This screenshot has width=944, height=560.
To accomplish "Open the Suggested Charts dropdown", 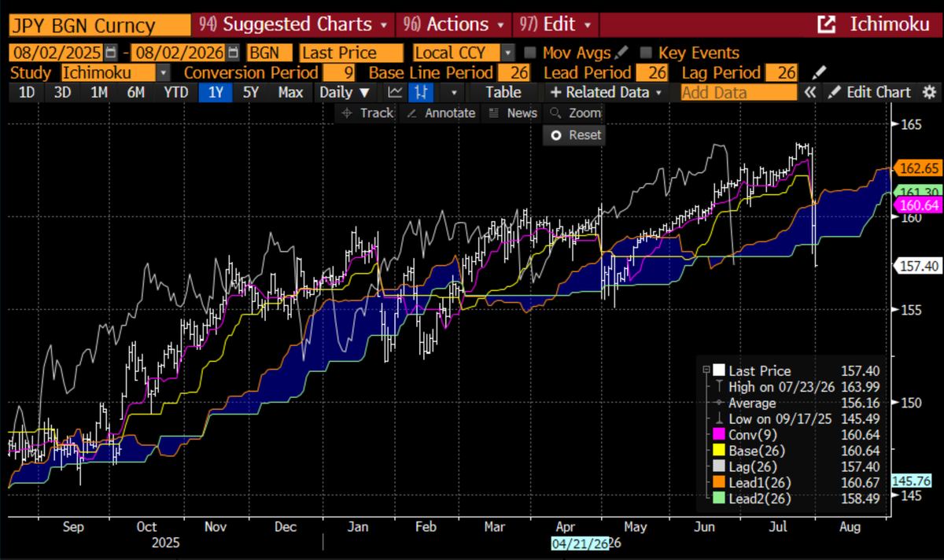I will coord(293,24).
